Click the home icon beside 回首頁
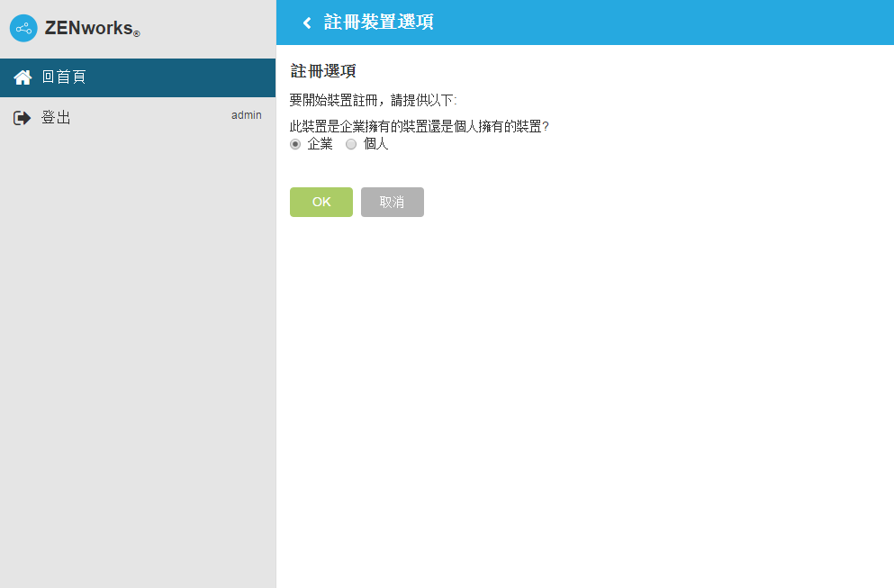The image size is (894, 588). pyautogui.click(x=23, y=77)
